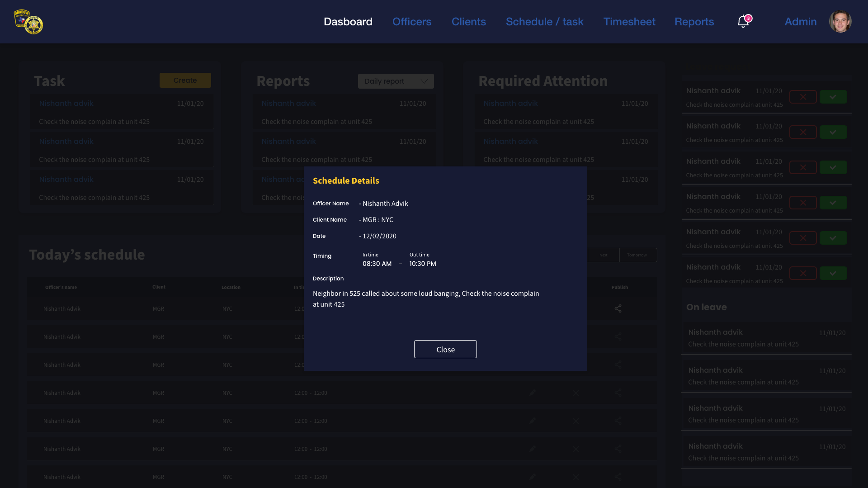Open the Clients navigation item
The height and width of the screenshot is (488, 868).
468,22
